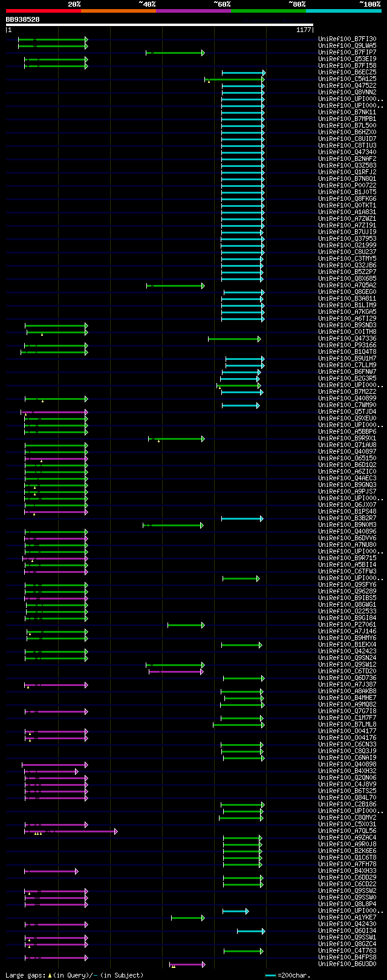
Task: Open hit UniRef100_Q9LWA5
Action: pyautogui.click(x=347, y=46)
